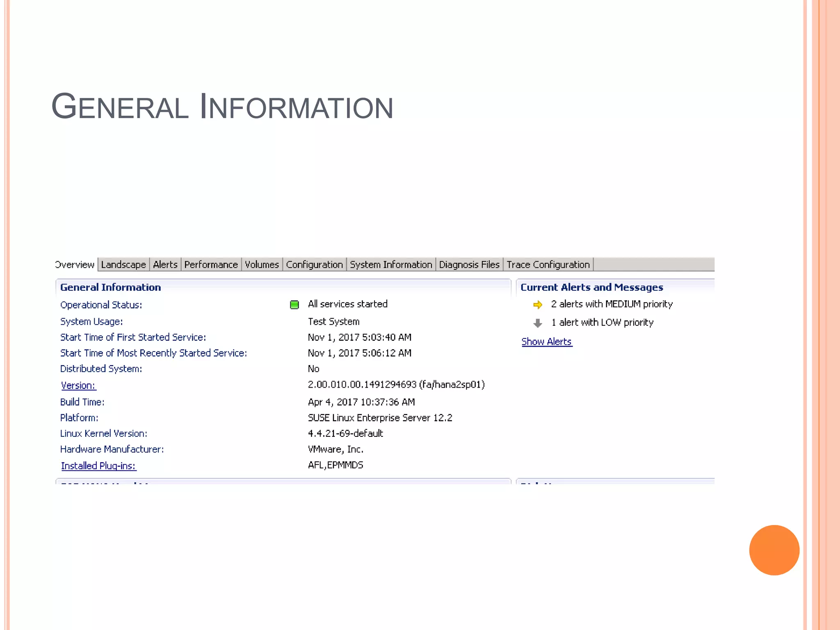Switch to the Overview tab
Image resolution: width=840 pixels, height=630 pixels.
75,265
